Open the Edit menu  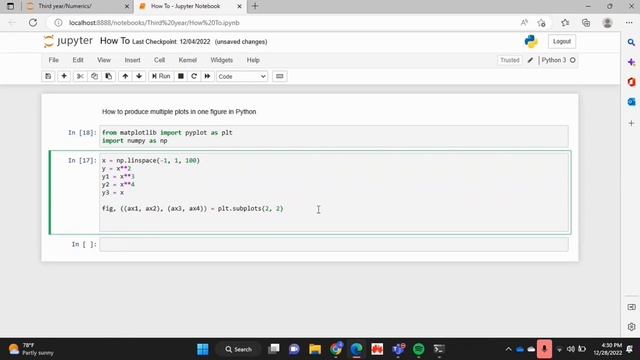[78, 60]
